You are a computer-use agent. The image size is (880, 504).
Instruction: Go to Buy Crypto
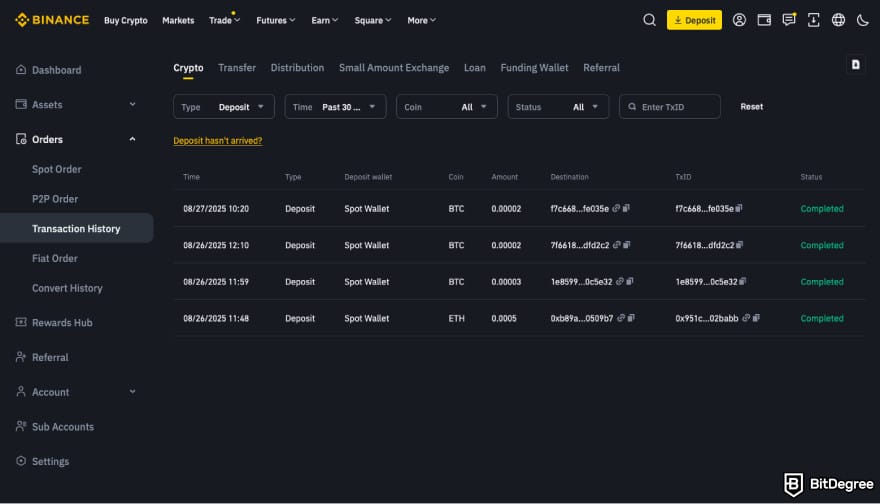(126, 20)
